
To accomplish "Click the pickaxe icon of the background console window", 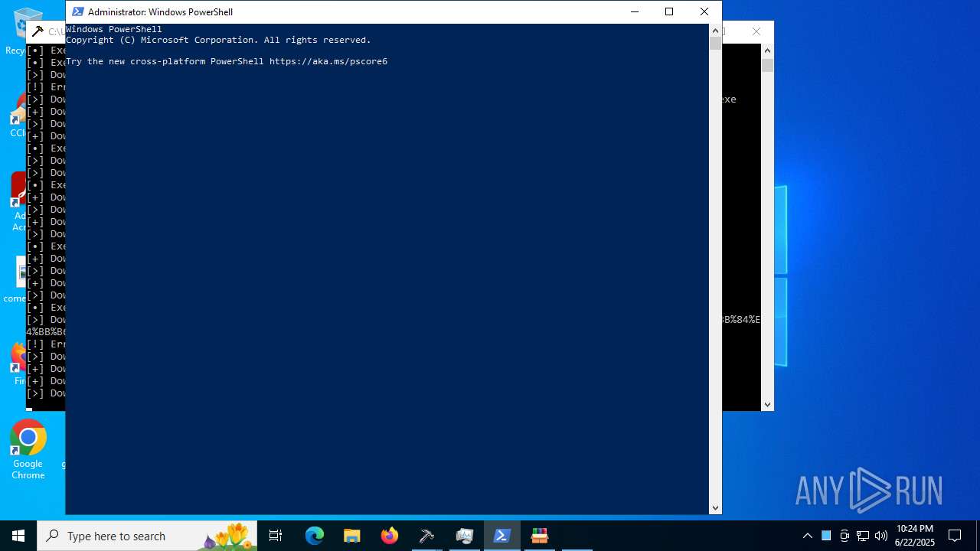I will (x=38, y=31).
